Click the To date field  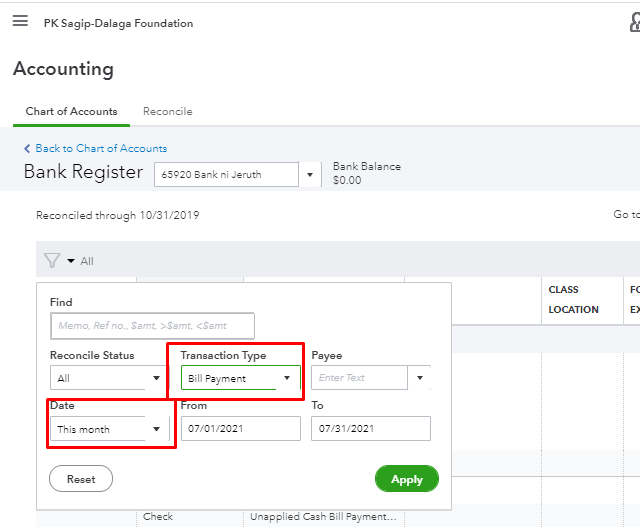pyautogui.click(x=370, y=429)
